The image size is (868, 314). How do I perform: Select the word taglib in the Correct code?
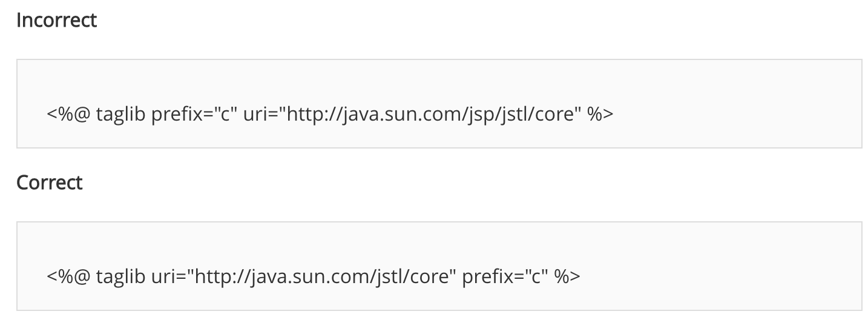click(120, 276)
